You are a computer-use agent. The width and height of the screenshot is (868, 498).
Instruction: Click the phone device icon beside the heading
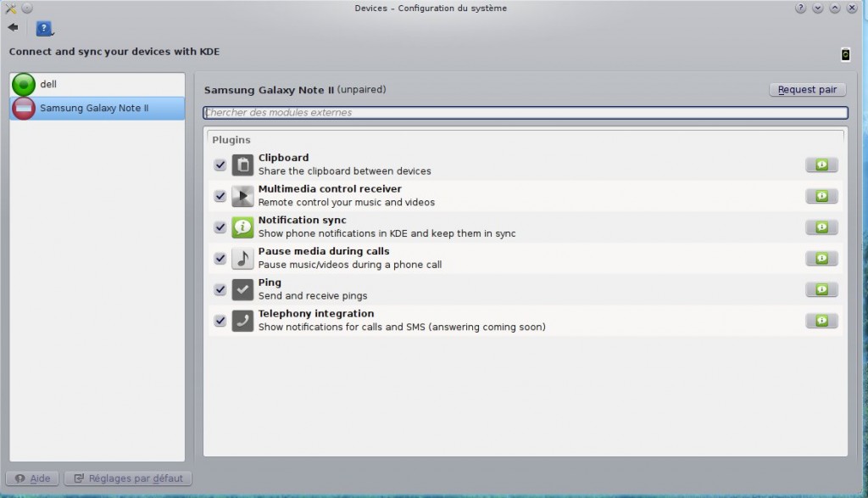pyautogui.click(x=845, y=54)
